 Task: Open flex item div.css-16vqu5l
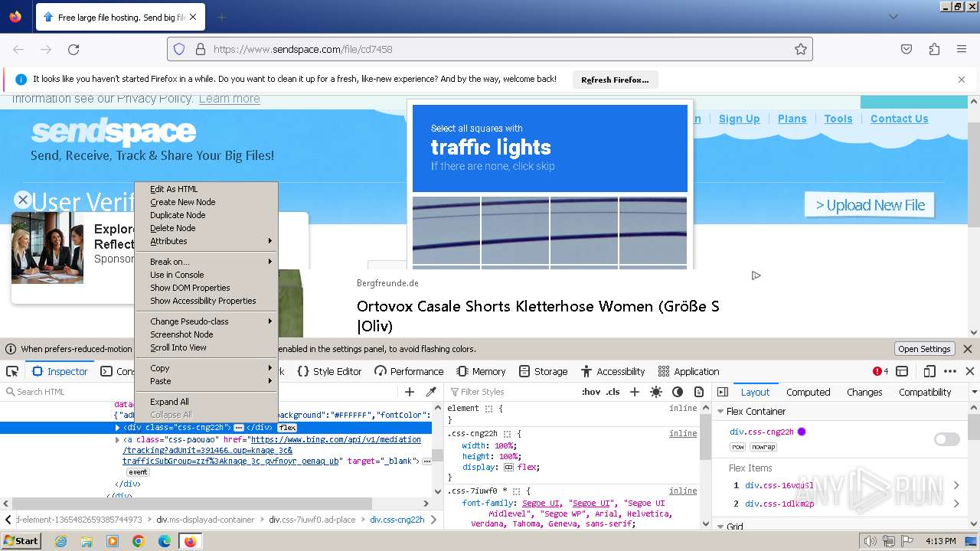click(x=779, y=485)
